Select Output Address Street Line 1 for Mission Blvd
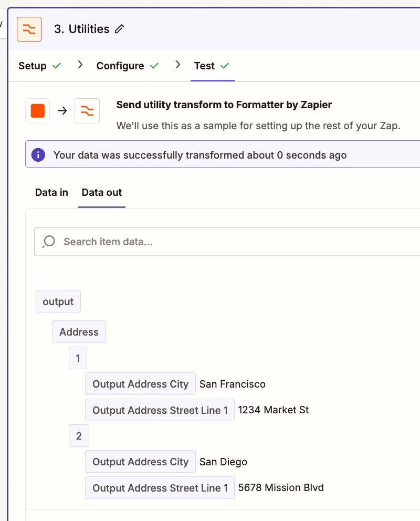 [160, 488]
